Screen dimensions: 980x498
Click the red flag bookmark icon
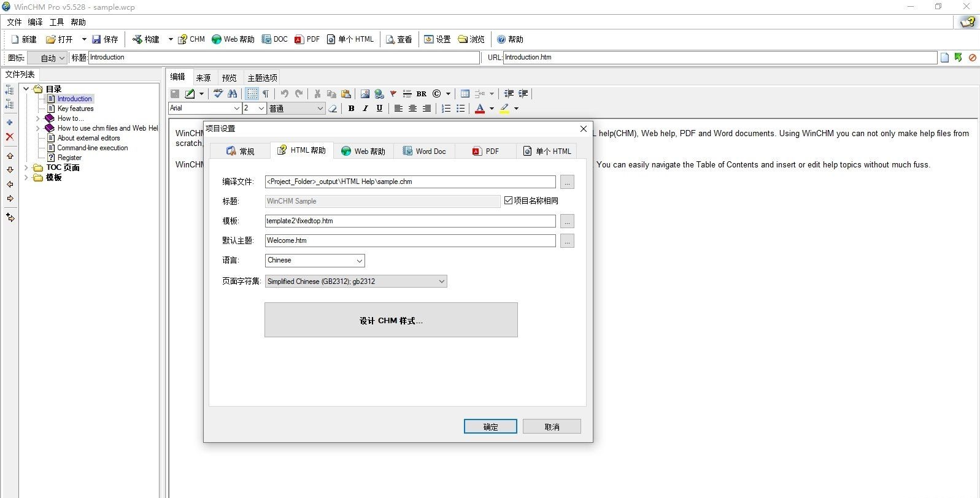click(393, 94)
